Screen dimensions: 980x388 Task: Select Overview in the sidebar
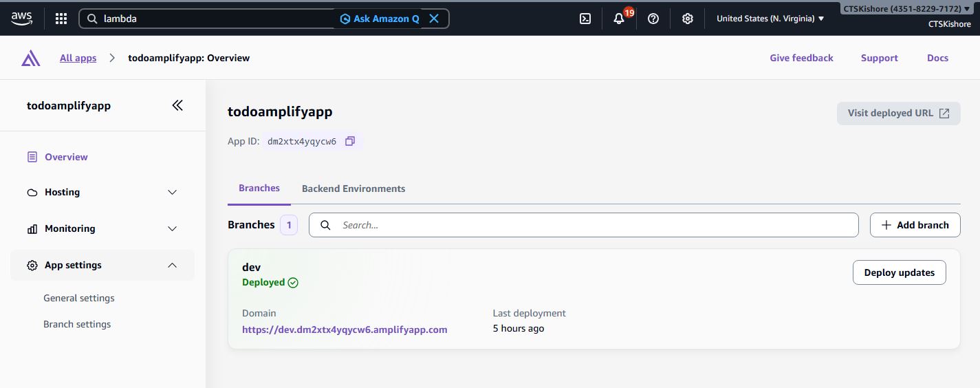click(x=66, y=157)
